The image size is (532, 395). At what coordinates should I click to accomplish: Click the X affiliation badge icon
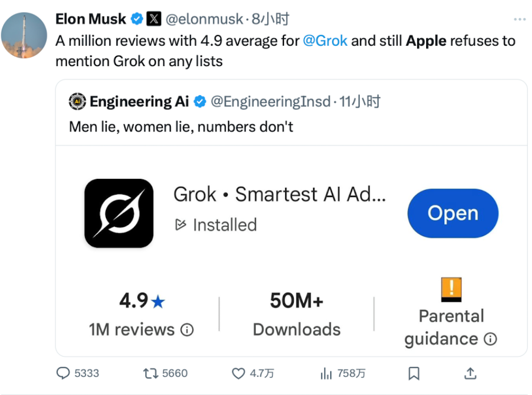[x=154, y=19]
